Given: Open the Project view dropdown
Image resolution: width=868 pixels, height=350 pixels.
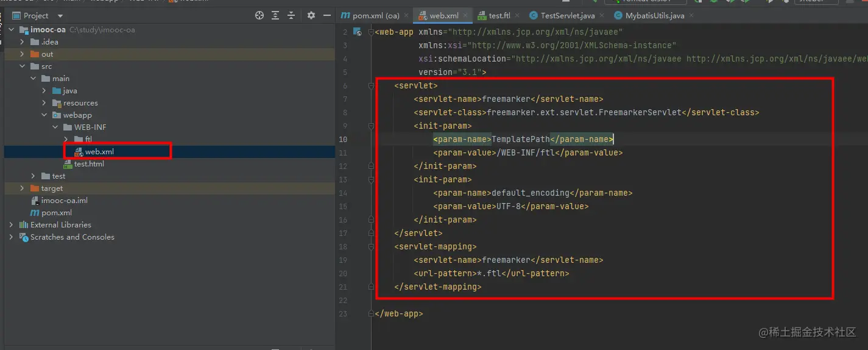Looking at the screenshot, I should pyautogui.click(x=60, y=16).
